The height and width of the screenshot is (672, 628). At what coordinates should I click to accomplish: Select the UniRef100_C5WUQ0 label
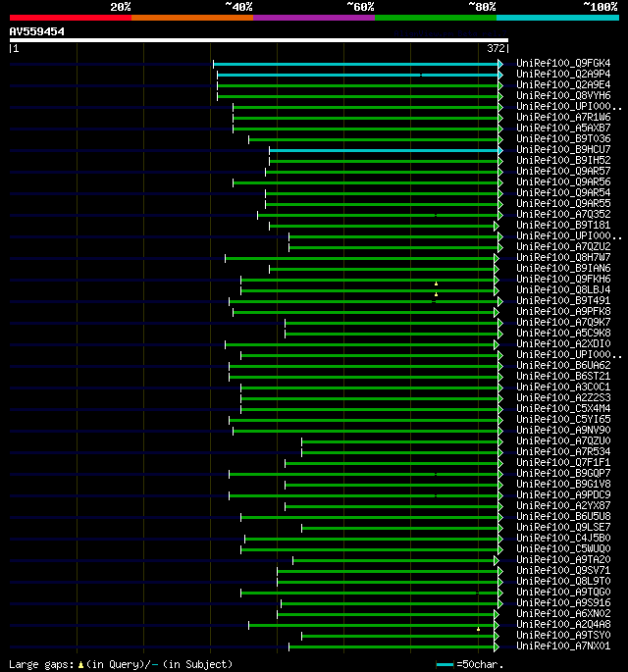(x=563, y=549)
